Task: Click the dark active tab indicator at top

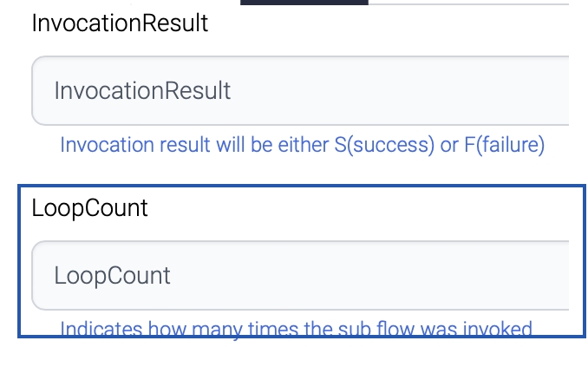Action: [304, 3]
